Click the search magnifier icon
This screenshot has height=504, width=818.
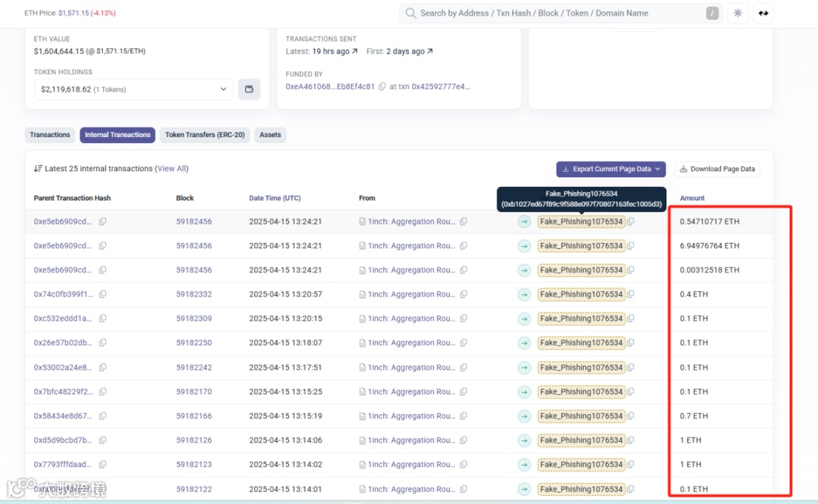coord(411,13)
